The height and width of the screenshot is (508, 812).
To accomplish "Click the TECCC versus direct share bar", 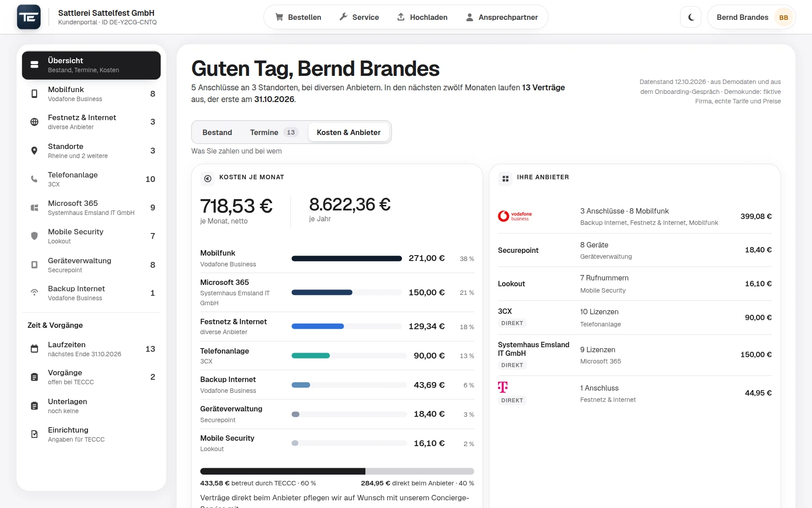I will [337, 471].
